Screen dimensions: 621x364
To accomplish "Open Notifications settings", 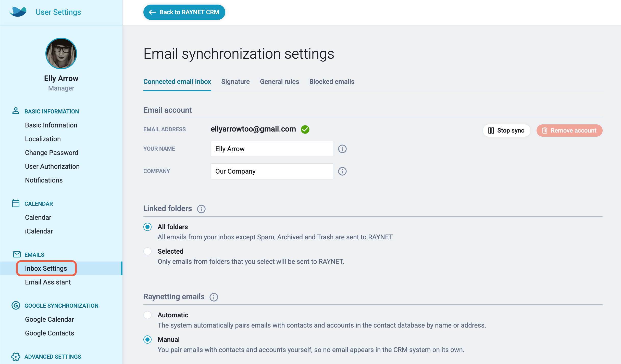I will coord(44,180).
